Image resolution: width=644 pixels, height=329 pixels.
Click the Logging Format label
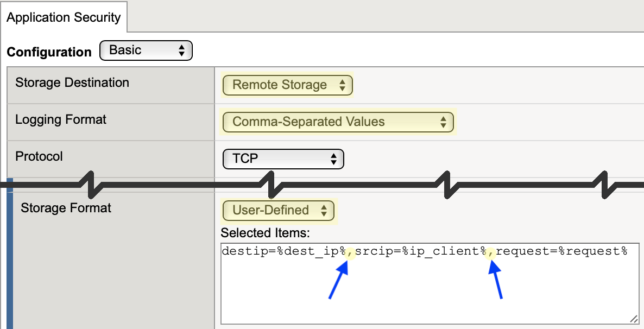coord(61,119)
